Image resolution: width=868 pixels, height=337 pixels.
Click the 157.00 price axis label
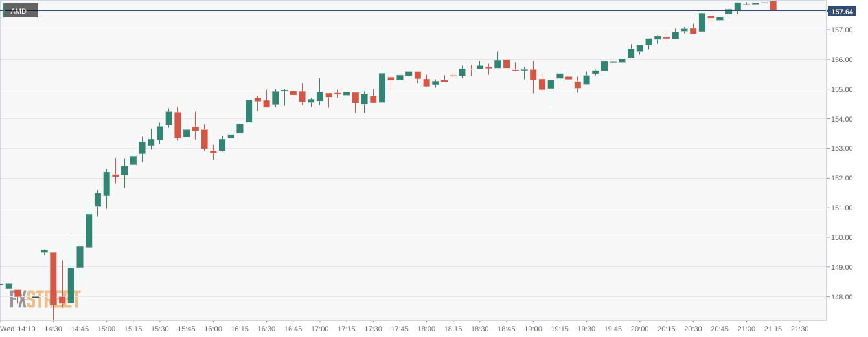[841, 30]
